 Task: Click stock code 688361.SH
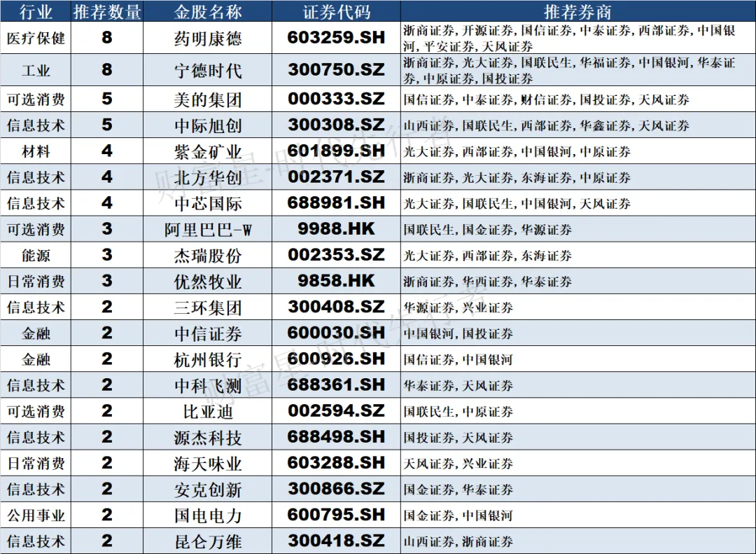pos(336,386)
